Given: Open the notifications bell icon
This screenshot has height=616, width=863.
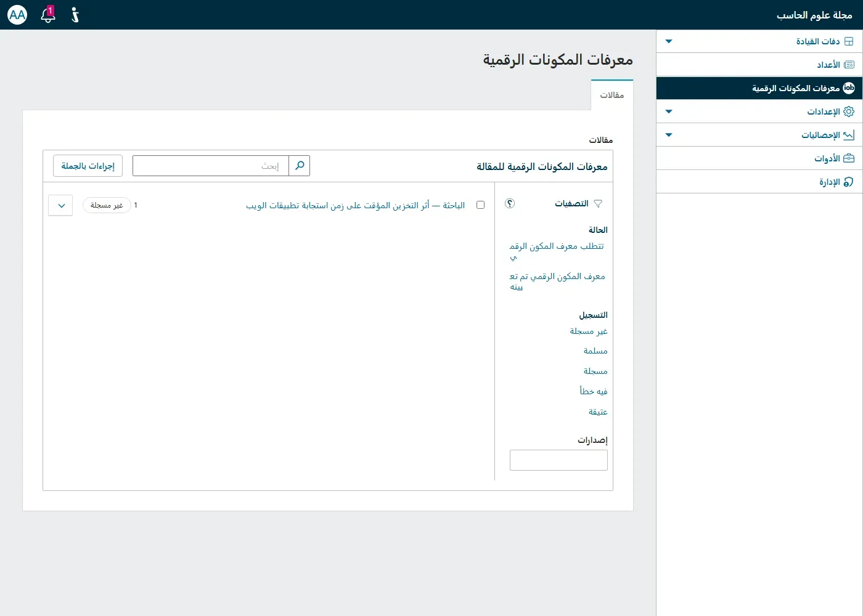Looking at the screenshot, I should (48, 15).
